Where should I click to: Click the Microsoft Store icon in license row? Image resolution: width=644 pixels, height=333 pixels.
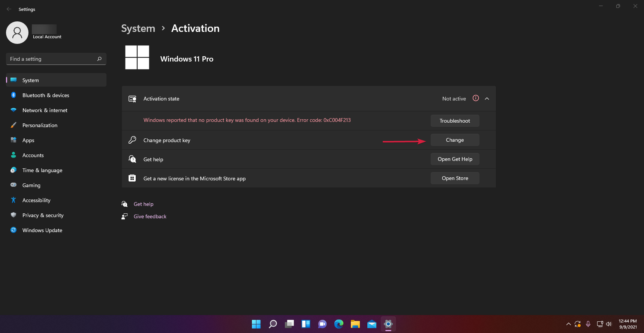click(132, 178)
